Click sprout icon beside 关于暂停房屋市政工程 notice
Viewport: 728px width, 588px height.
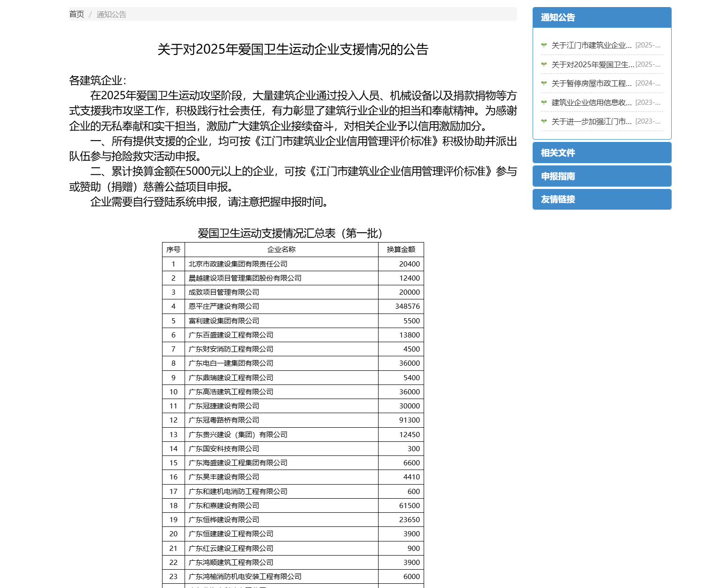click(x=544, y=83)
